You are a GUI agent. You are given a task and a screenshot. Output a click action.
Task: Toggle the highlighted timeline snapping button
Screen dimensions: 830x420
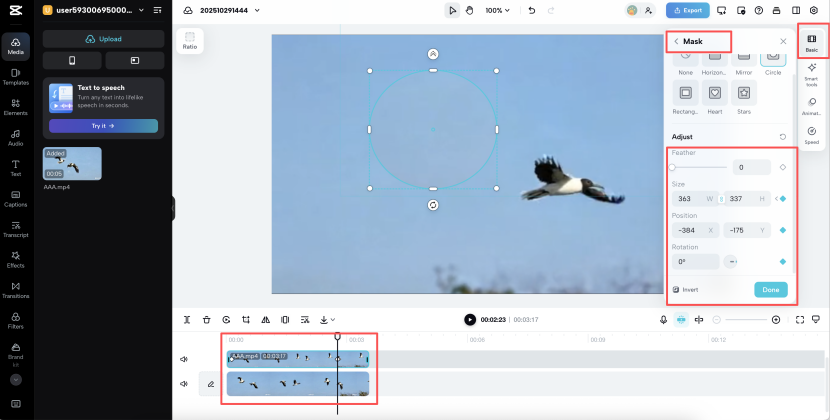coord(681,320)
